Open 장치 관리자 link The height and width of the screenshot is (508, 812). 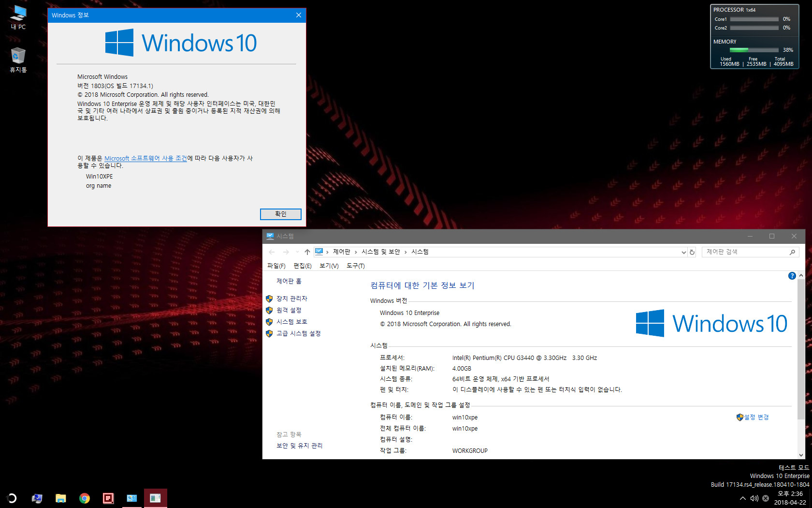pos(292,299)
